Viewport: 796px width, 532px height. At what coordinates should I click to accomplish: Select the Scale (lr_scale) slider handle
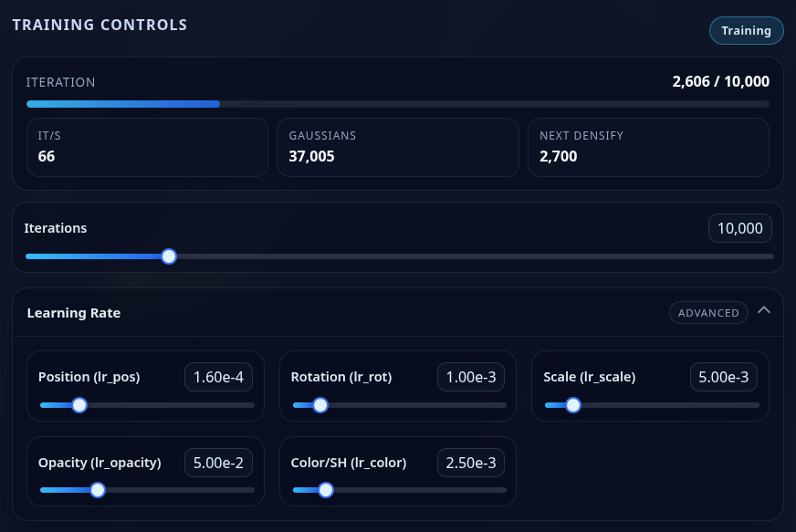(x=573, y=405)
